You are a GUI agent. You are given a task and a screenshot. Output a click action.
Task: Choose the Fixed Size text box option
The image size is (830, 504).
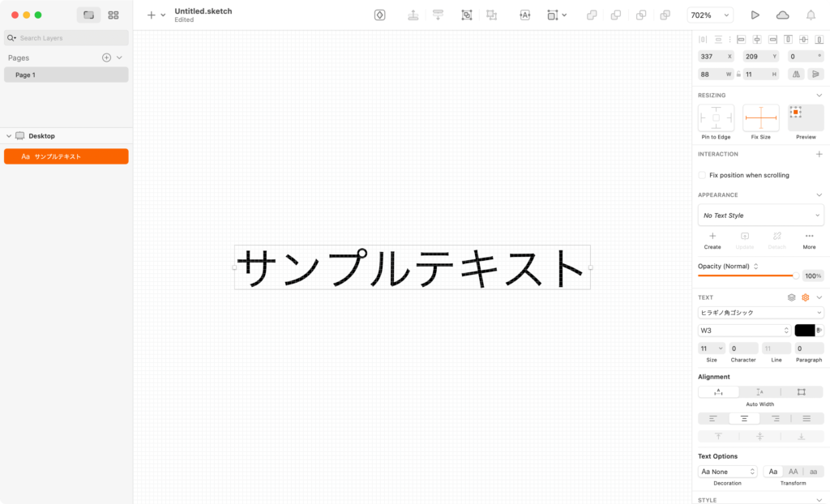(x=801, y=392)
